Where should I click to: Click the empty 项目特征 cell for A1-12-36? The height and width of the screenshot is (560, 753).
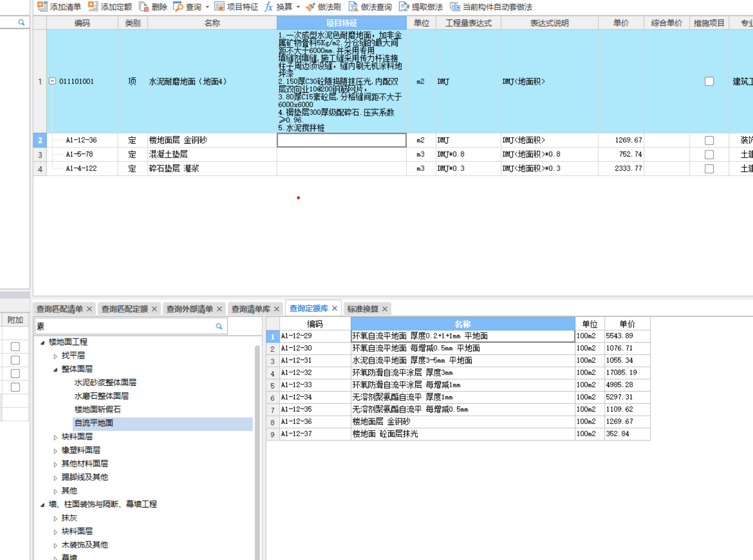click(x=341, y=140)
